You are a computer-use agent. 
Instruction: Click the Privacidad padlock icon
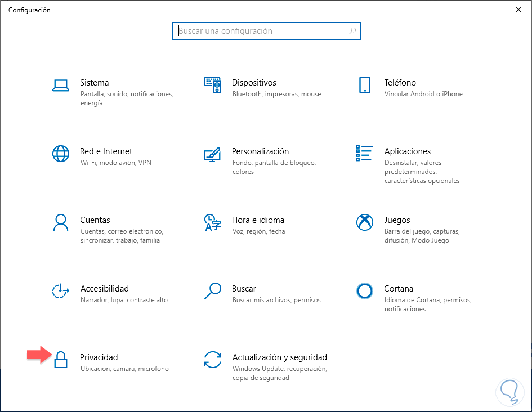pyautogui.click(x=61, y=360)
